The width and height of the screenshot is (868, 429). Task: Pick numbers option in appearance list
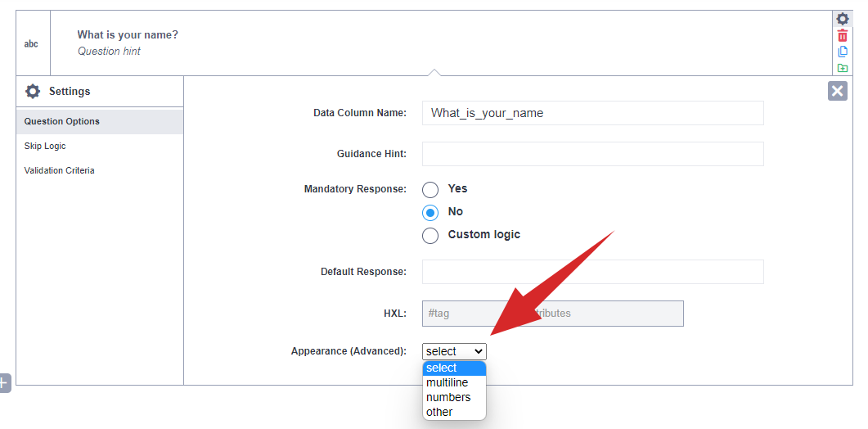click(x=448, y=397)
